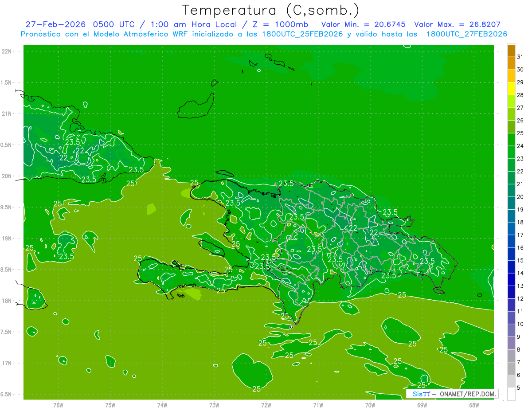Image resolution: width=532 pixels, height=411 pixels.
Task: Click the "27" label on the color scale
Action: click(520, 108)
